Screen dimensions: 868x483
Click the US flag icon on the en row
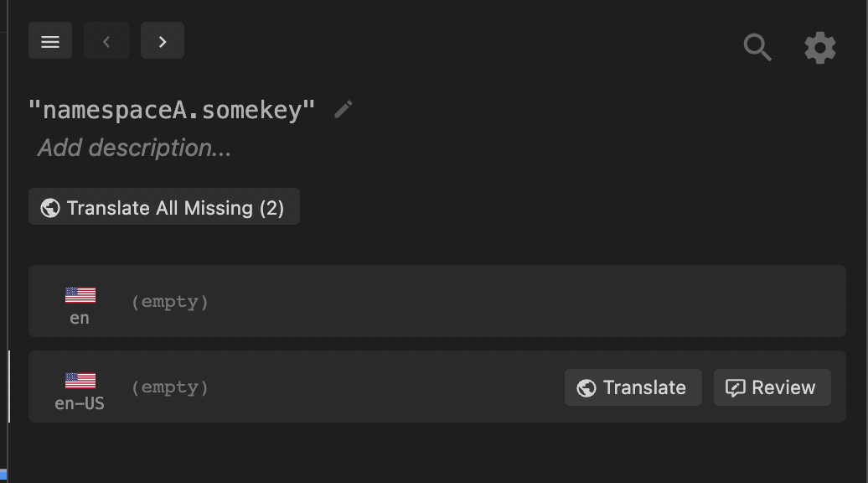click(80, 293)
